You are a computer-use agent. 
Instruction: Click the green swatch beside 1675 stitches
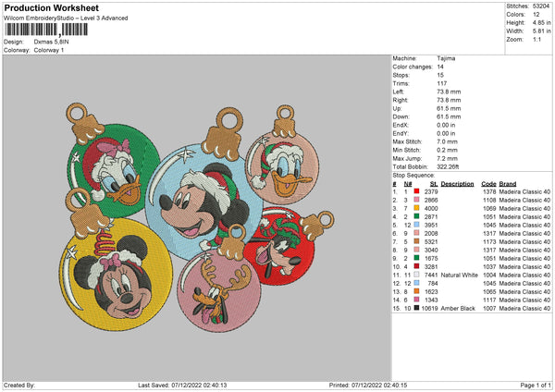point(416,258)
